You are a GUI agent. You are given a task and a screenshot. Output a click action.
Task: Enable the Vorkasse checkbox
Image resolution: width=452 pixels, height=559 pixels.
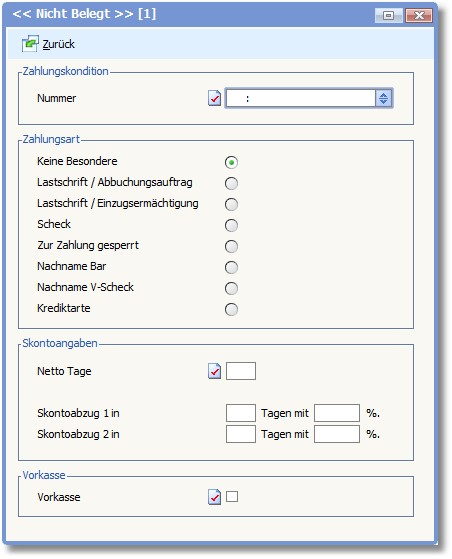(232, 497)
